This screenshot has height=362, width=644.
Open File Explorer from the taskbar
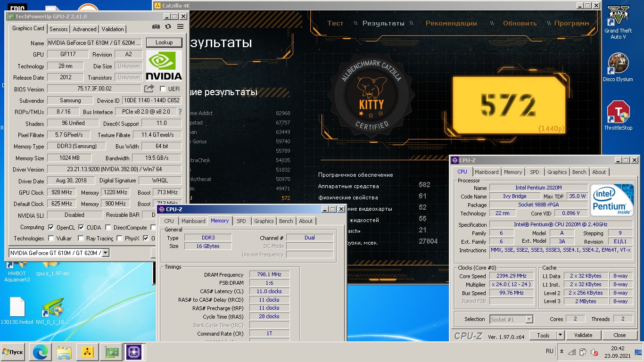(x=64, y=352)
